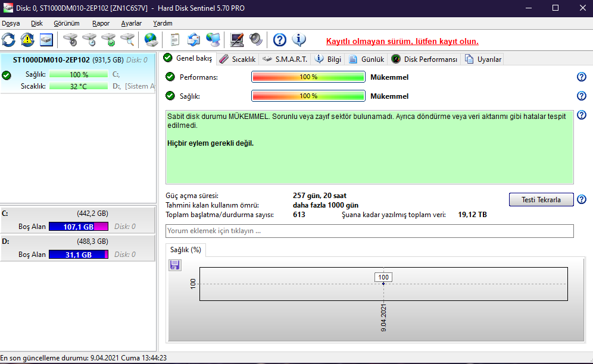Open the Dosya menu

pyautogui.click(x=11, y=23)
